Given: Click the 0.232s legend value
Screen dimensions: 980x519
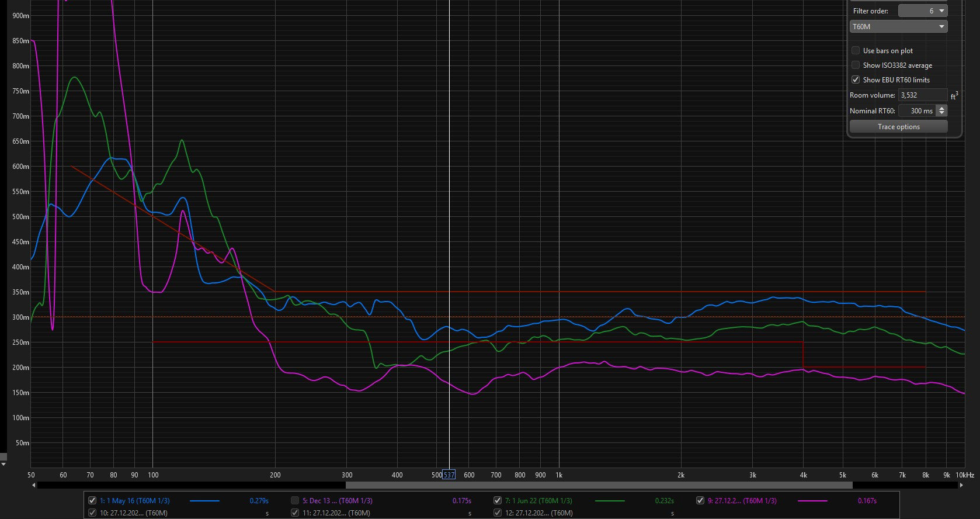Looking at the screenshot, I should click(665, 501).
